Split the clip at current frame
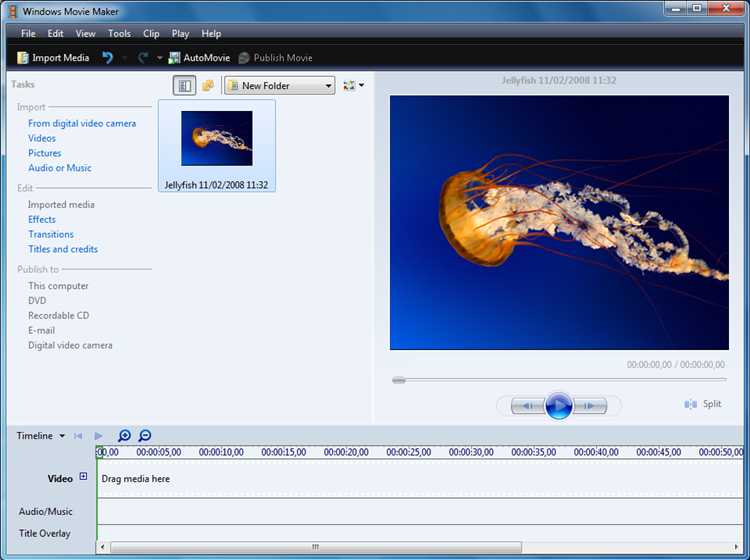Screen dimensions: 750x560 703,404
